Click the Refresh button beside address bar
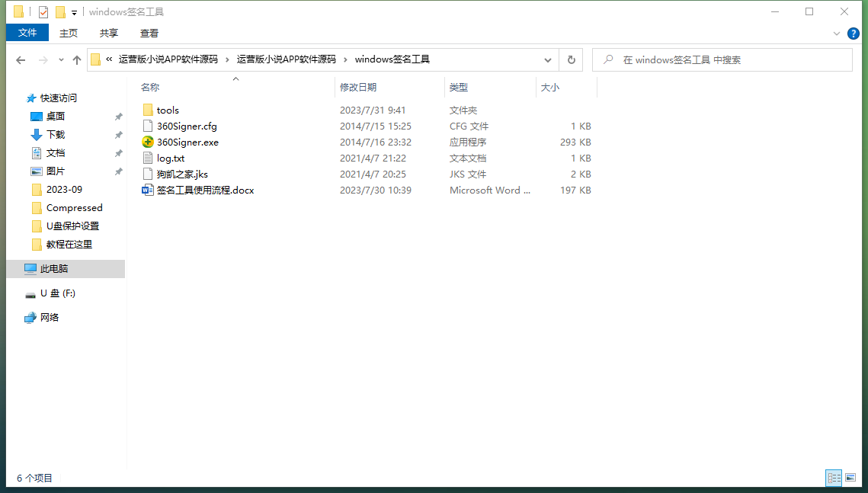Viewport: 868px width, 493px height. point(571,59)
